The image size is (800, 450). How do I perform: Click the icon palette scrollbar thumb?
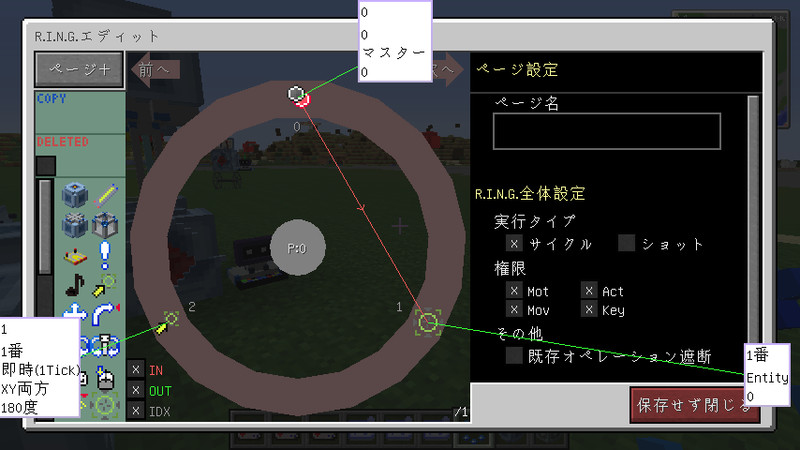click(45, 227)
